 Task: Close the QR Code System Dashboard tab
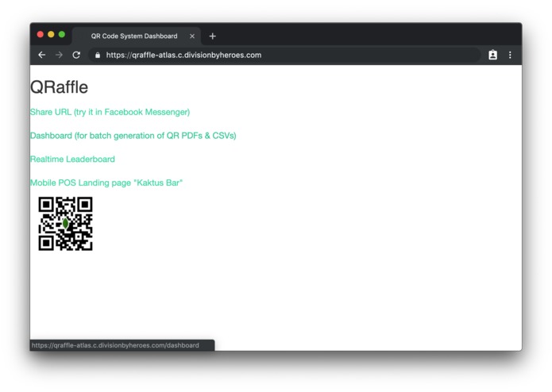[192, 37]
